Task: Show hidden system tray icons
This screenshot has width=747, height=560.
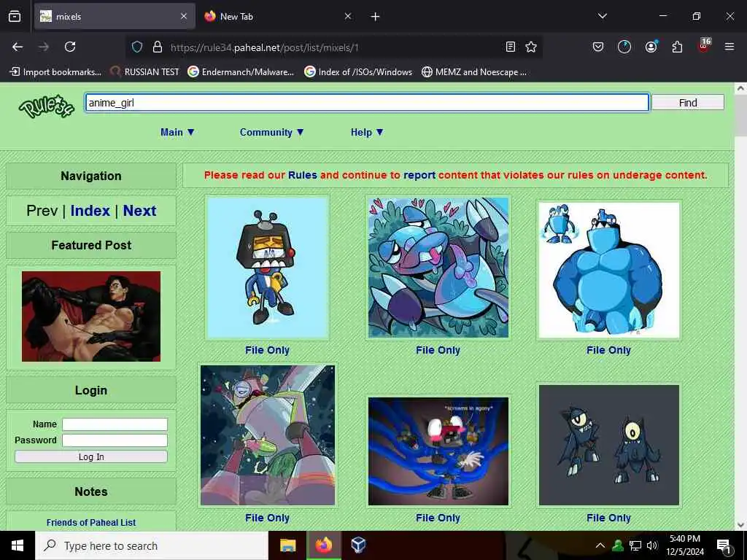Action: coord(600,545)
